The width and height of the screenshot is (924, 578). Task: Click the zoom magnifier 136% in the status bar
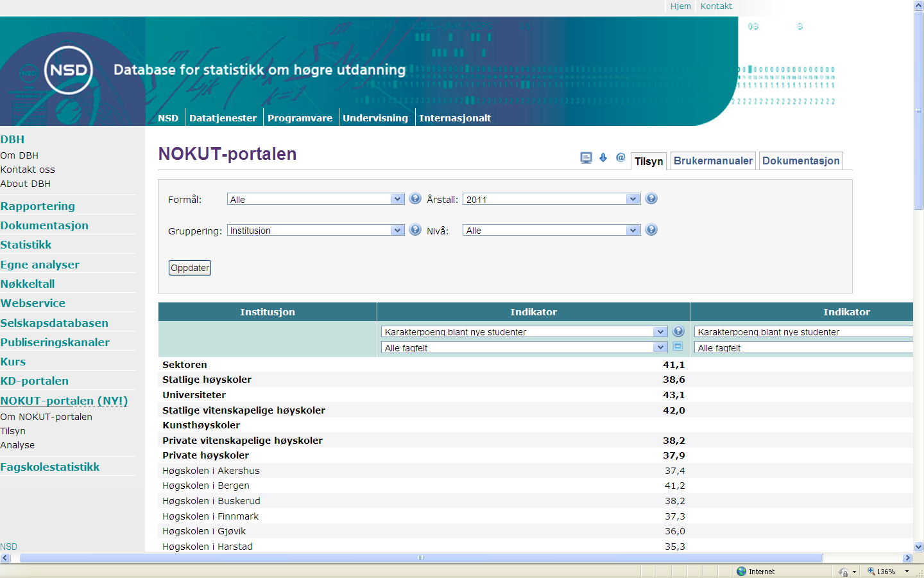[x=881, y=571]
